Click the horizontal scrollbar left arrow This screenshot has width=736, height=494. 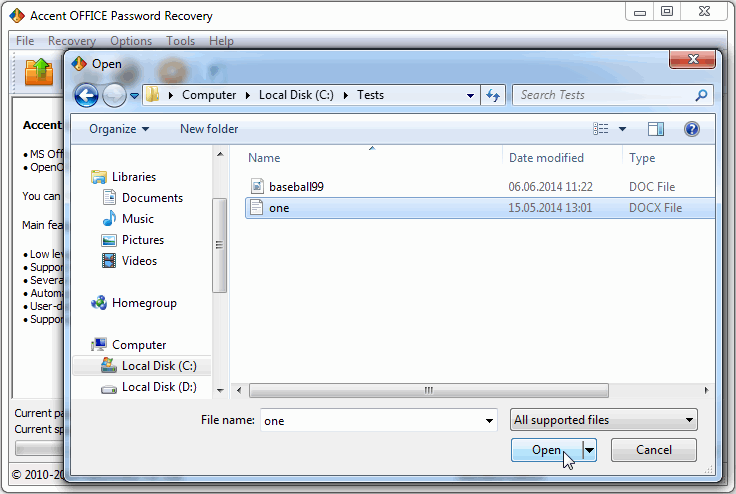tap(239, 390)
